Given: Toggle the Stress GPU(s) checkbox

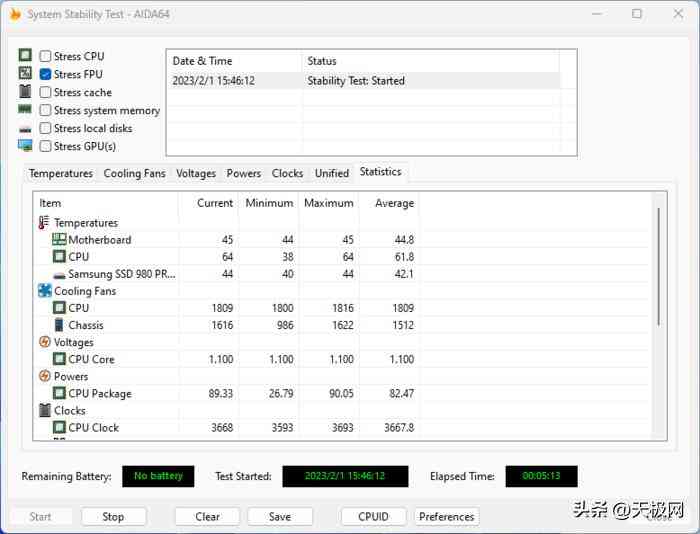Looking at the screenshot, I should [x=46, y=147].
